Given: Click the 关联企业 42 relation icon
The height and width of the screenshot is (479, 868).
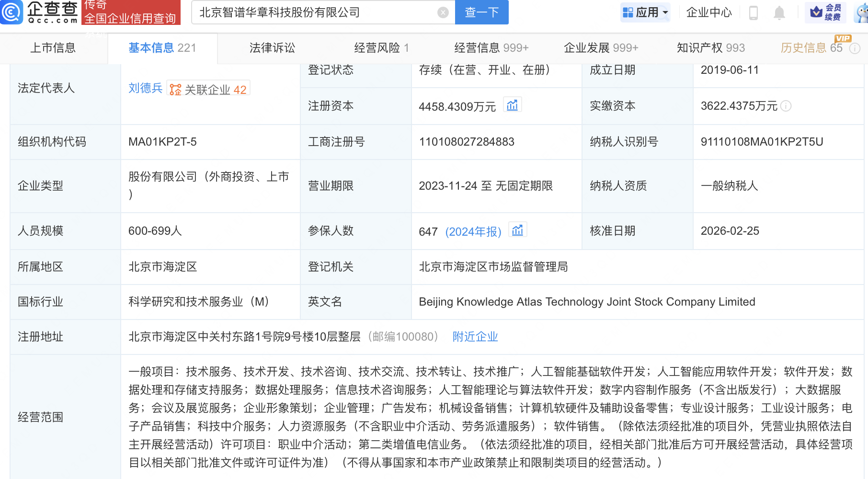Looking at the screenshot, I should (176, 88).
